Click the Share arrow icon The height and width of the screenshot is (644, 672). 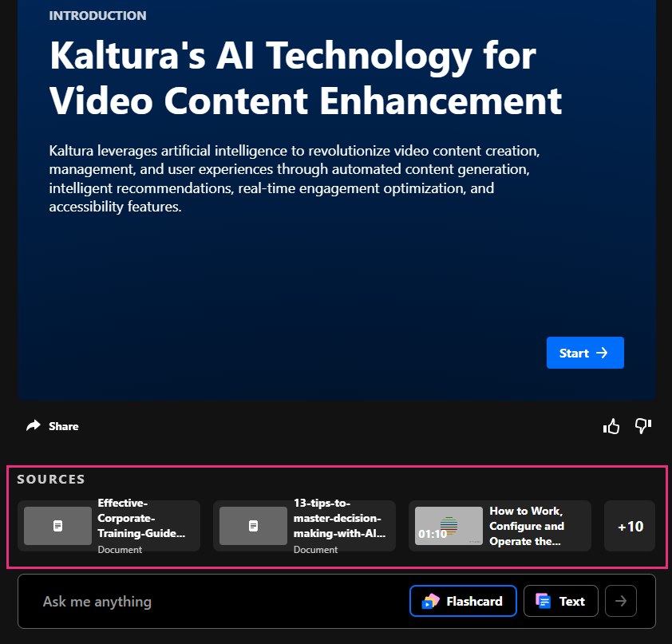pyautogui.click(x=34, y=425)
